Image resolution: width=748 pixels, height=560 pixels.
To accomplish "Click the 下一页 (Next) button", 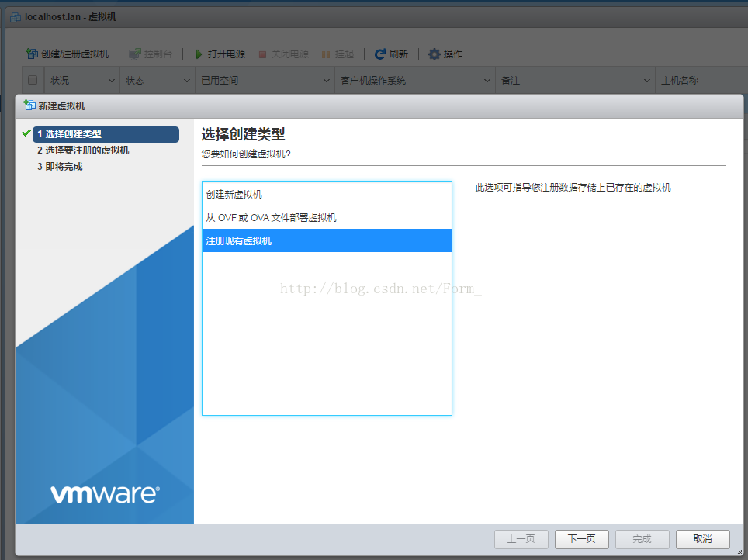I will pyautogui.click(x=581, y=539).
